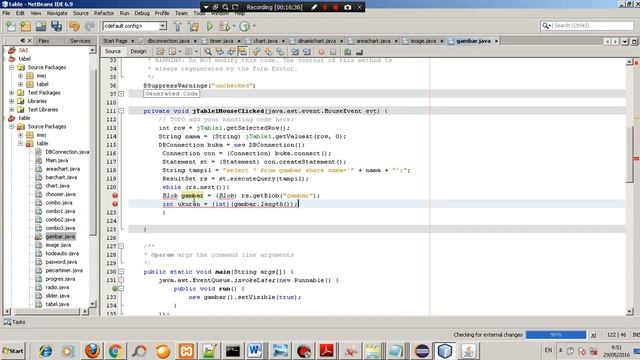Collapse the main method fold at line 130
This screenshot has height=360, width=640.
tap(121, 272)
